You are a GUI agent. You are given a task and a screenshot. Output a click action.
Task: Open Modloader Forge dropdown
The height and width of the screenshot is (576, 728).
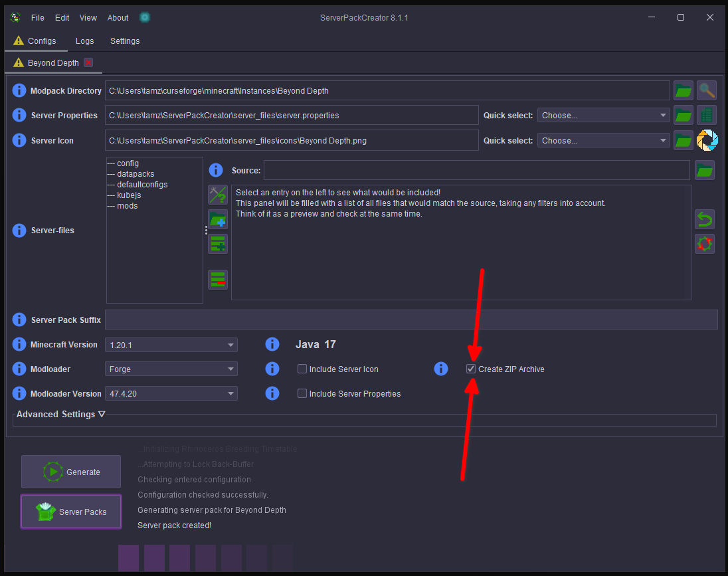171,369
